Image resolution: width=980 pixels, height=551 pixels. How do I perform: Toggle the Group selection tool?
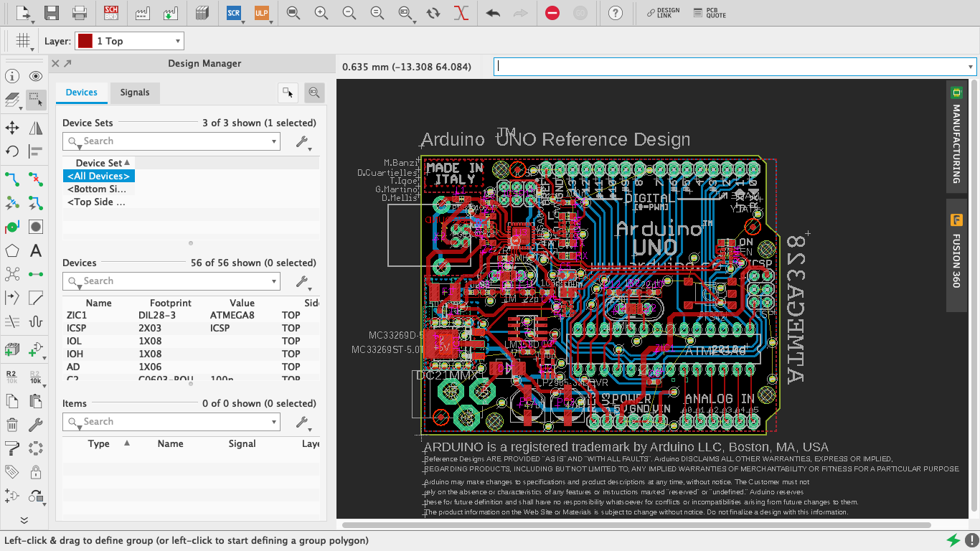[36, 100]
